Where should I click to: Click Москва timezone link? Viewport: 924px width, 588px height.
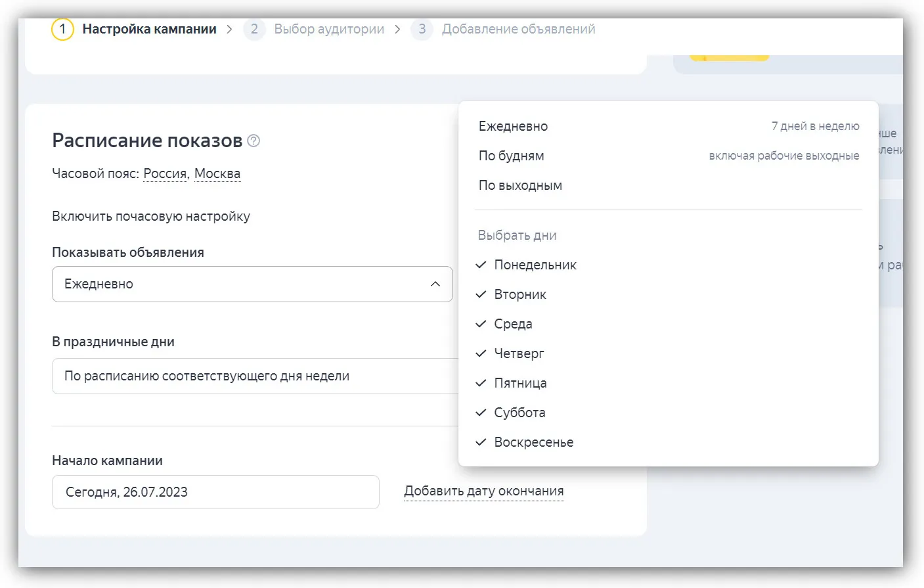(217, 173)
